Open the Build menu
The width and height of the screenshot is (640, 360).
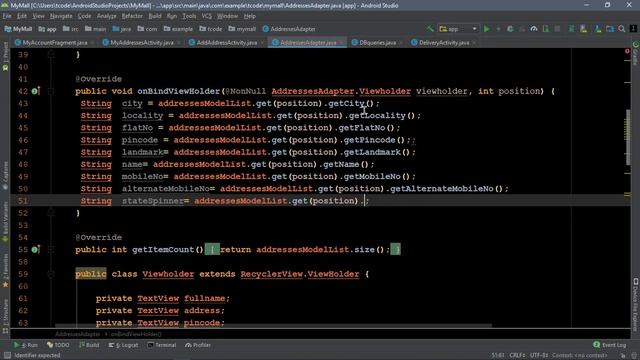pyautogui.click(x=155, y=16)
